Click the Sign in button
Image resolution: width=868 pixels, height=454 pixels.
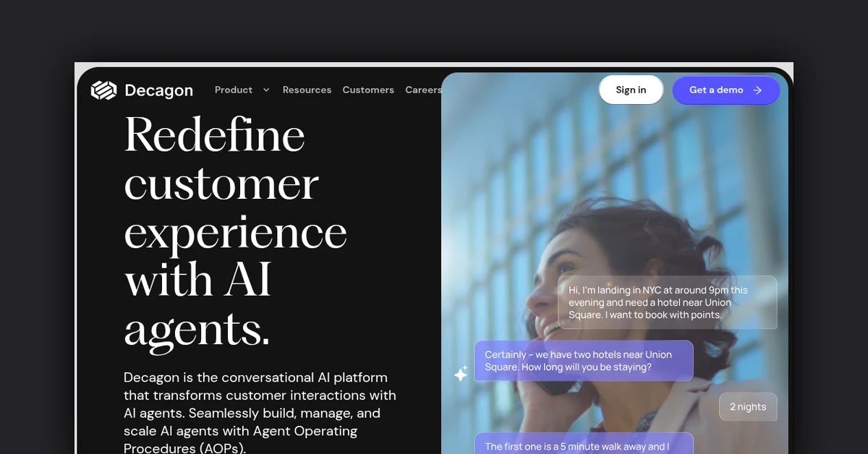pos(631,90)
